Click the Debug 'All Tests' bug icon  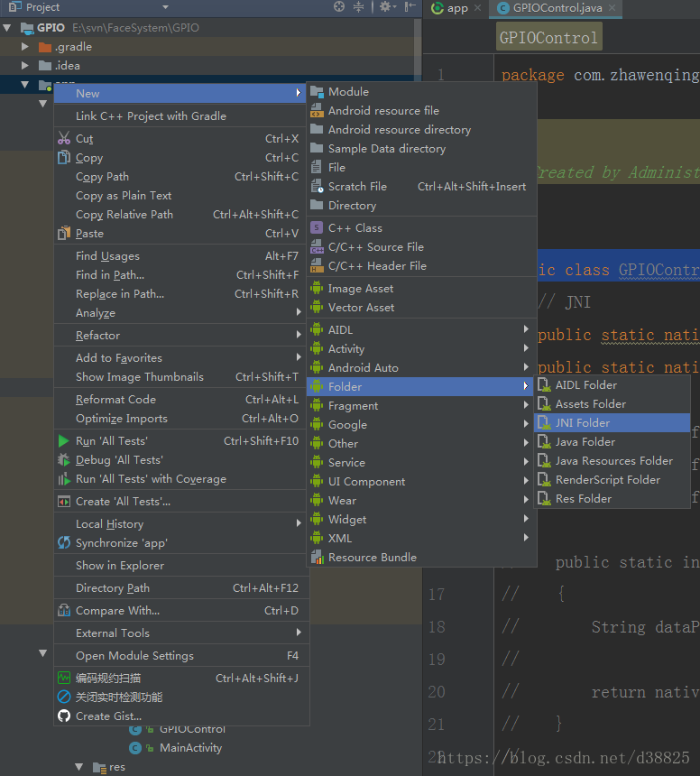[64, 460]
